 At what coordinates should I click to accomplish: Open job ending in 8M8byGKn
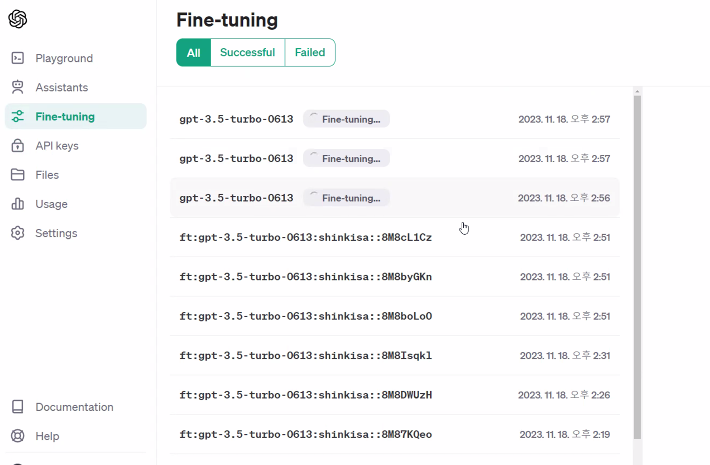point(395,277)
